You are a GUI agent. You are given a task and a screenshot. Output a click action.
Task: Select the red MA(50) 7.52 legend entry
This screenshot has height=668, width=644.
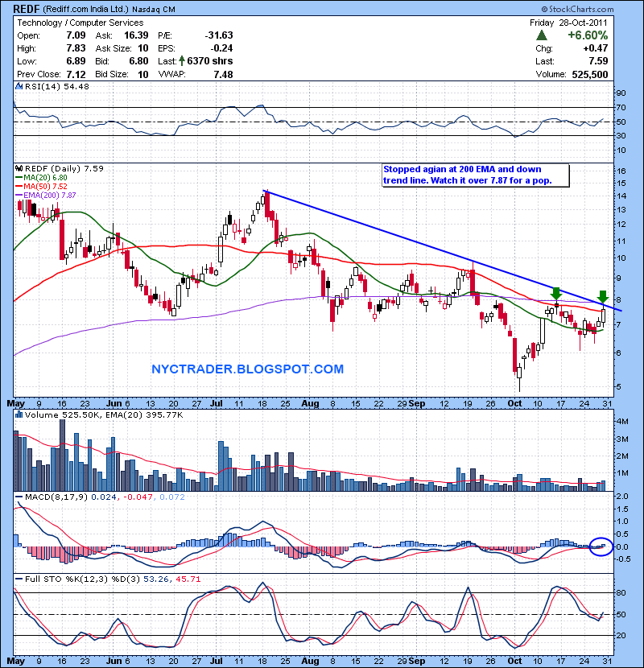[41, 186]
